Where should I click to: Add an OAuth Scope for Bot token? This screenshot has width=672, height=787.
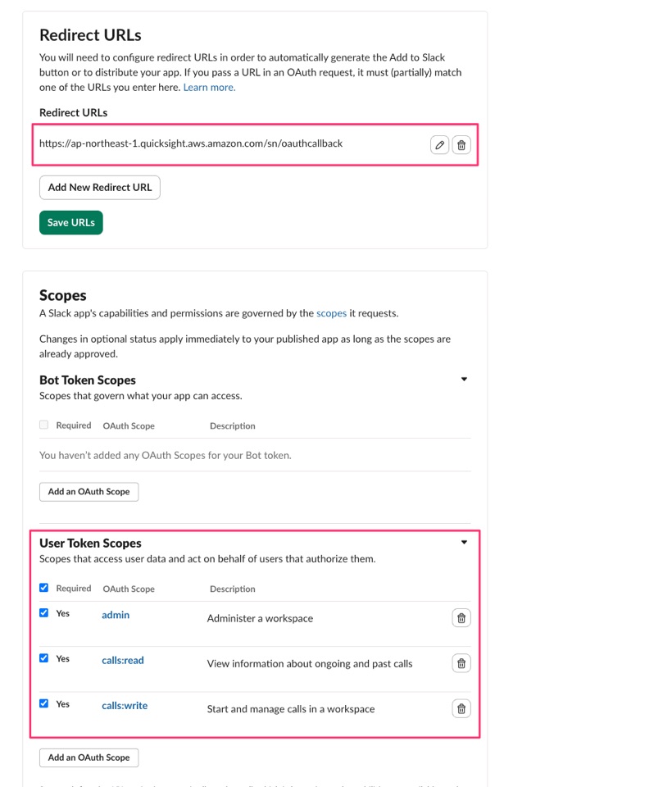point(89,492)
